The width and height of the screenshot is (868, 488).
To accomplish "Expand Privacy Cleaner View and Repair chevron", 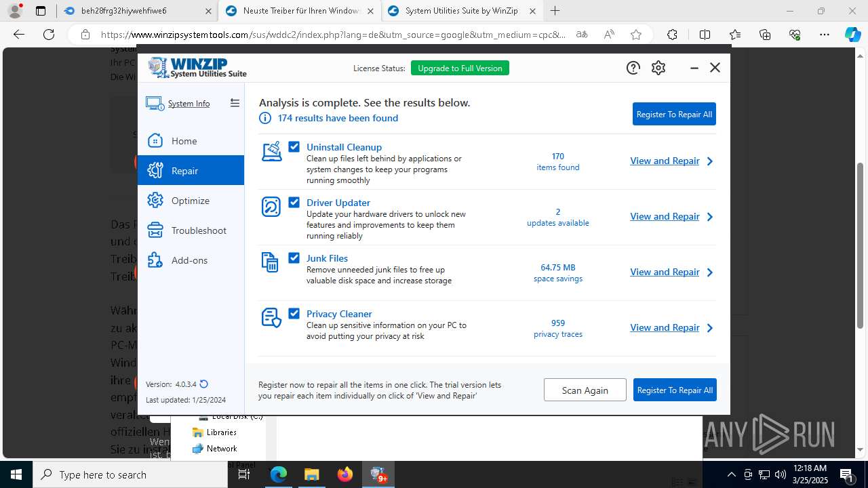I will pos(710,328).
